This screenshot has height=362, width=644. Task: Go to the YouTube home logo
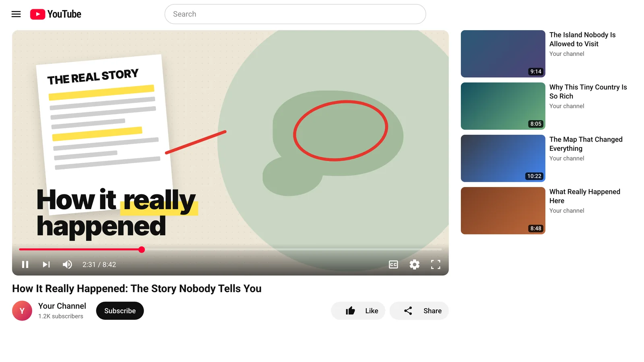[x=56, y=14]
